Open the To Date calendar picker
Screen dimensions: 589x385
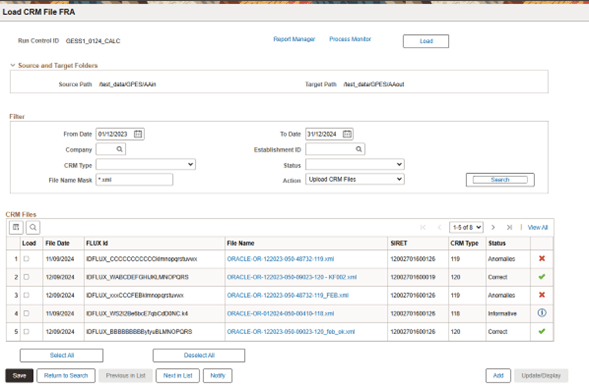click(347, 134)
